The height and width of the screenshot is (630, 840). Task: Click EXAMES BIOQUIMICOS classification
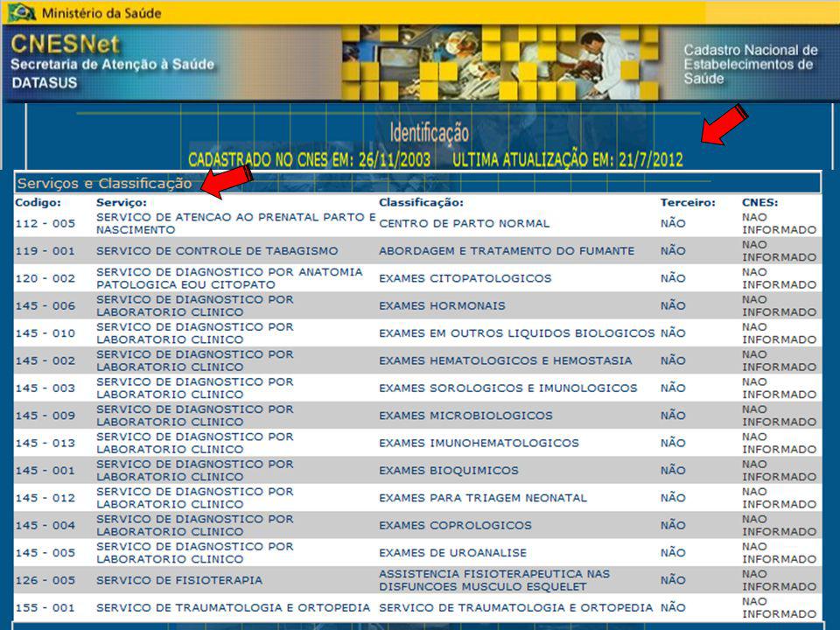point(449,471)
